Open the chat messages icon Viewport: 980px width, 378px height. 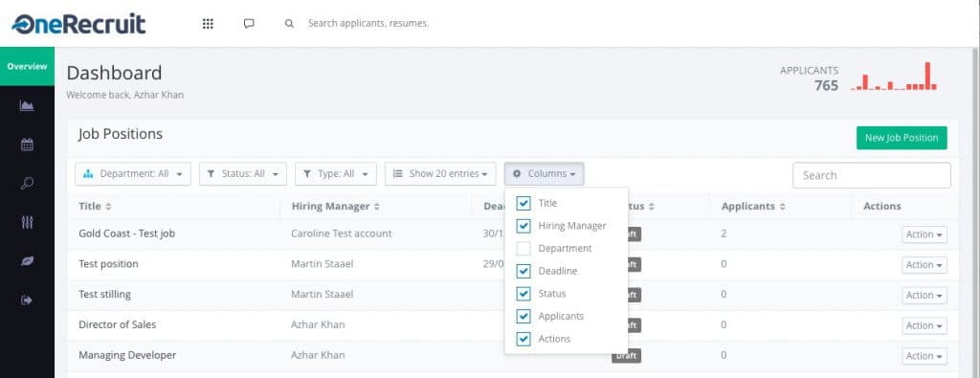pyautogui.click(x=249, y=24)
